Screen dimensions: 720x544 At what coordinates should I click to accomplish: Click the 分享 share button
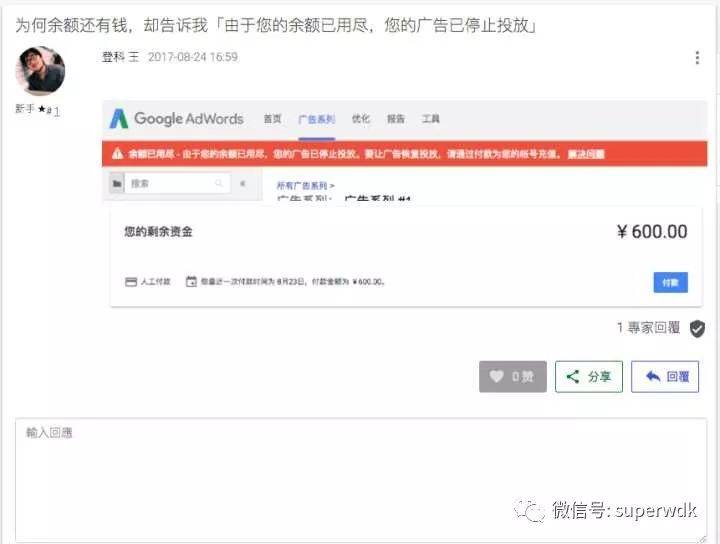click(589, 377)
